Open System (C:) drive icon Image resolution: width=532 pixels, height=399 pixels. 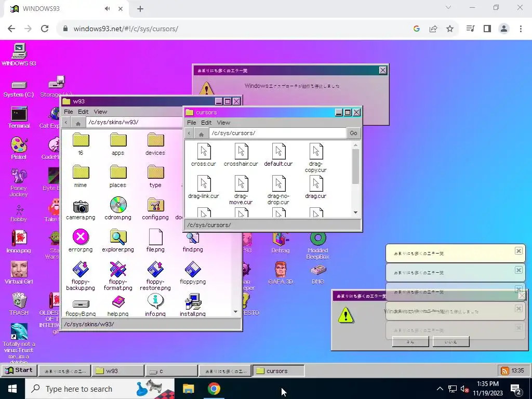(19, 89)
